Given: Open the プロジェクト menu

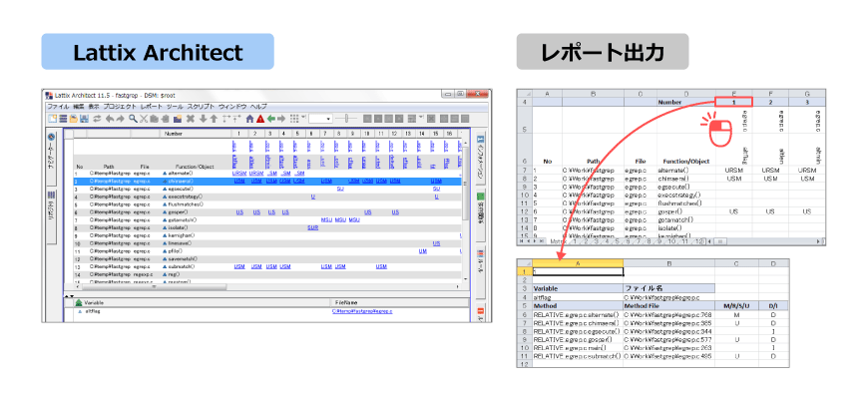Looking at the screenshot, I should pos(120,107).
